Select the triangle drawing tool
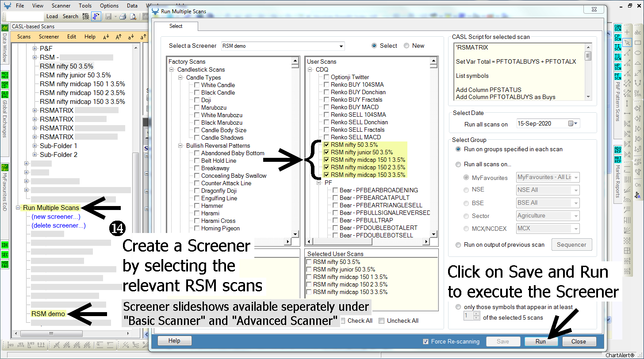Image resolution: width=644 pixels, height=359 pixels. pyautogui.click(x=638, y=63)
